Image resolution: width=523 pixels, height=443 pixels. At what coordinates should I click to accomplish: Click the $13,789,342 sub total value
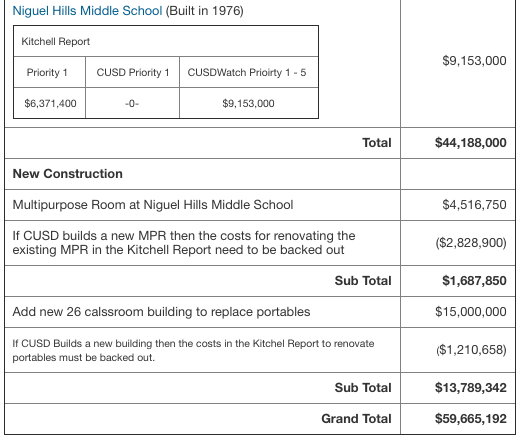coord(471,388)
